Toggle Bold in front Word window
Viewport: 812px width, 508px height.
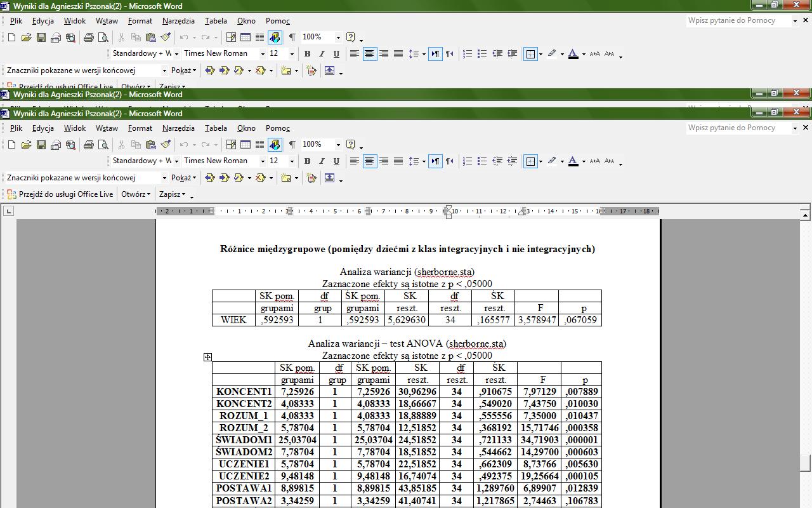[307, 161]
